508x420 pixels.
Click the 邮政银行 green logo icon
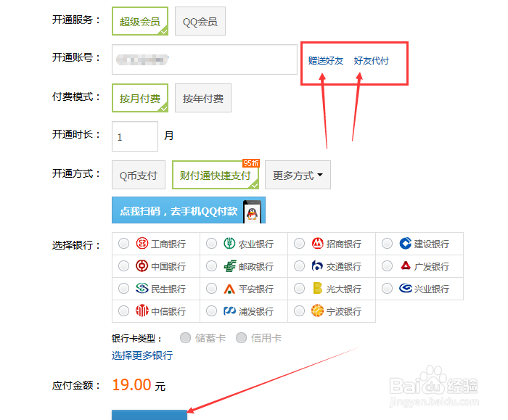coord(230,266)
